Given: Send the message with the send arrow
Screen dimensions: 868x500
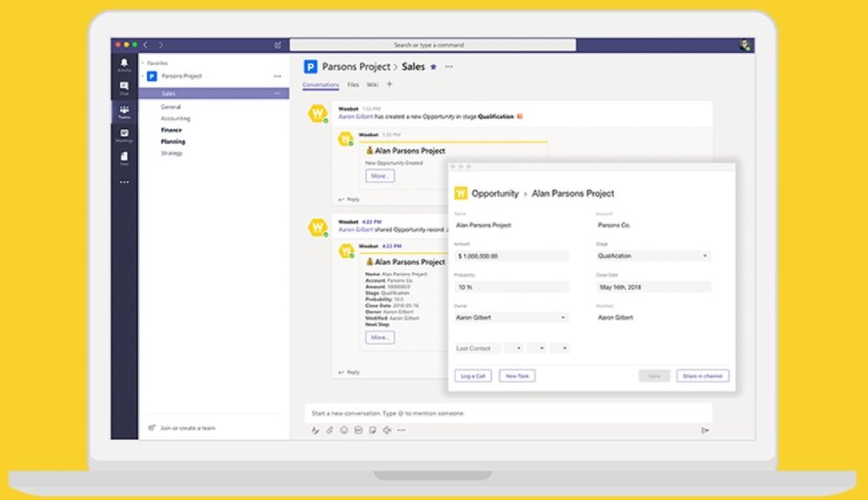Looking at the screenshot, I should click(705, 431).
